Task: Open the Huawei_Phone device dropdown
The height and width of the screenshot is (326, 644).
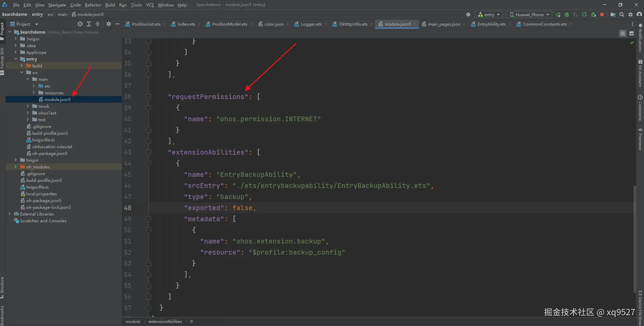Action: pyautogui.click(x=529, y=14)
